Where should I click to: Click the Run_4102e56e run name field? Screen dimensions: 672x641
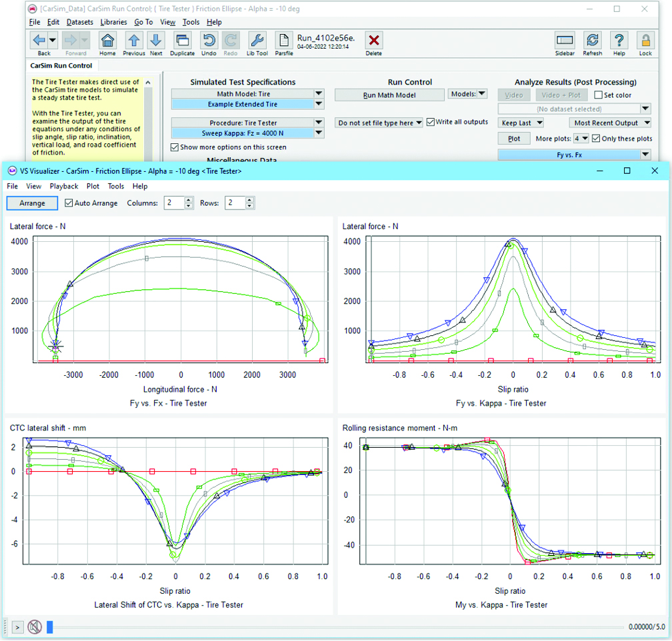(x=326, y=38)
